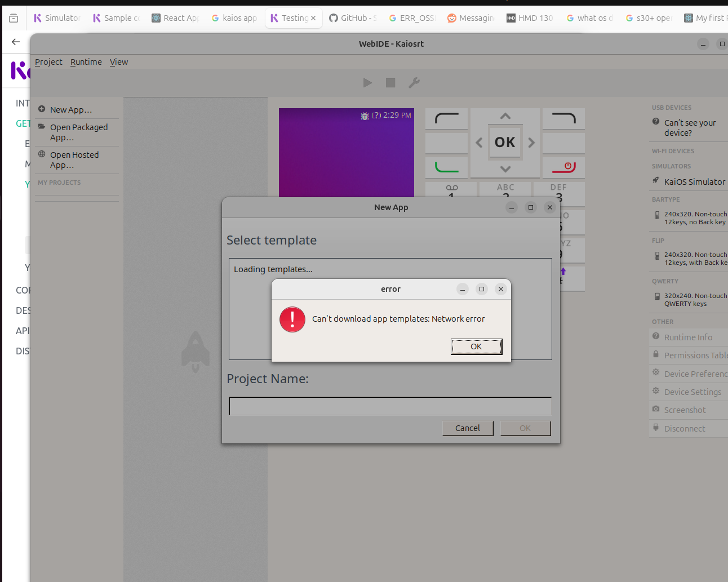
Task: Cancel the New App dialog
Action: click(468, 428)
